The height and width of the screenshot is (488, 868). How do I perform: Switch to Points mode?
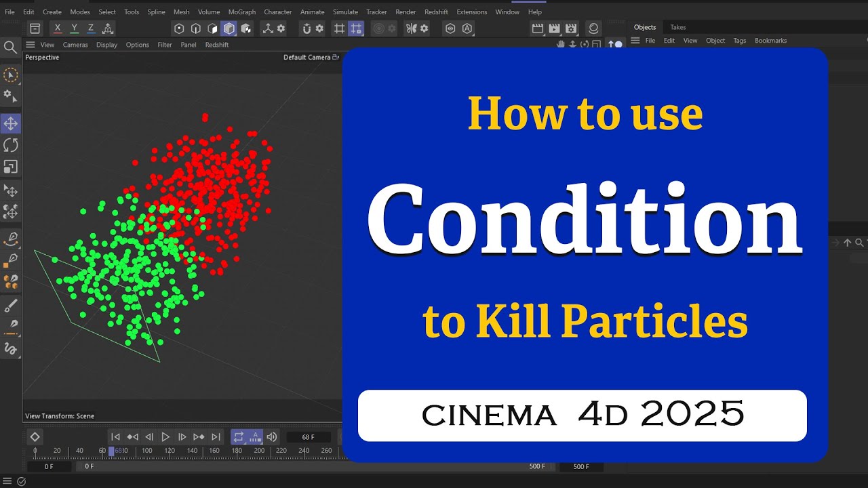179,28
